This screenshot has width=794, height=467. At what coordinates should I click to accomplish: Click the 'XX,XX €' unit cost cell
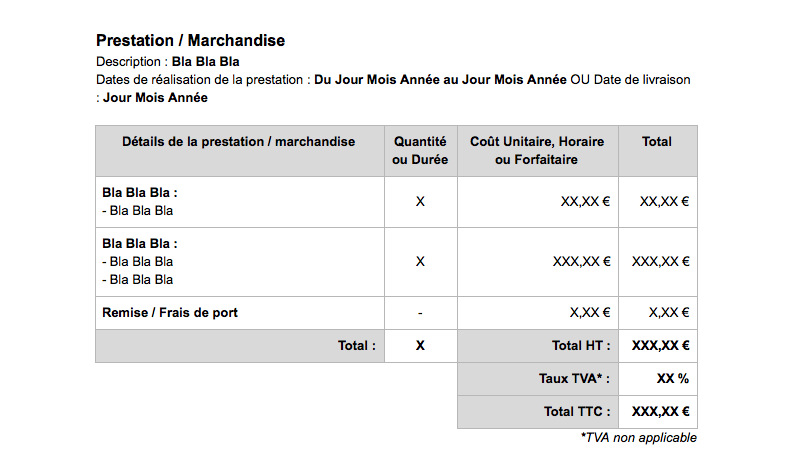[x=585, y=201]
